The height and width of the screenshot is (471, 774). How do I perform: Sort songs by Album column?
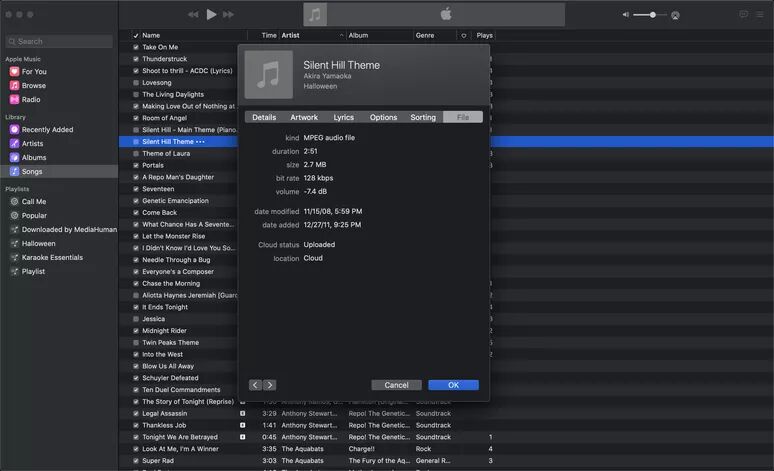(358, 36)
